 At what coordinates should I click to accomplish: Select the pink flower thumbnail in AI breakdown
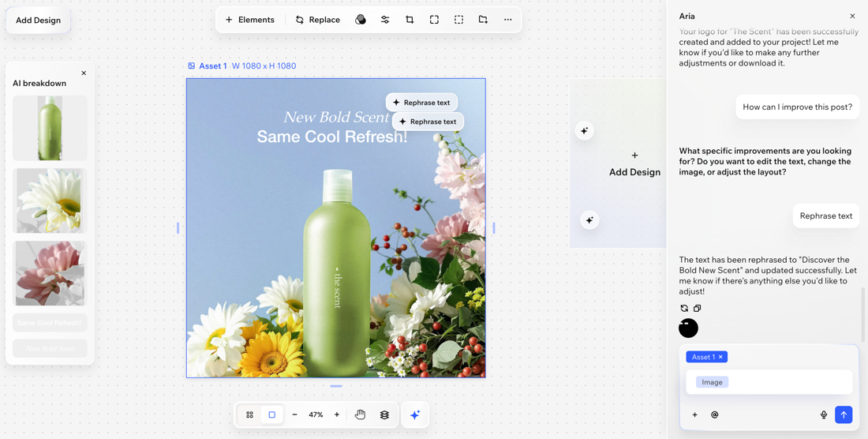click(50, 273)
